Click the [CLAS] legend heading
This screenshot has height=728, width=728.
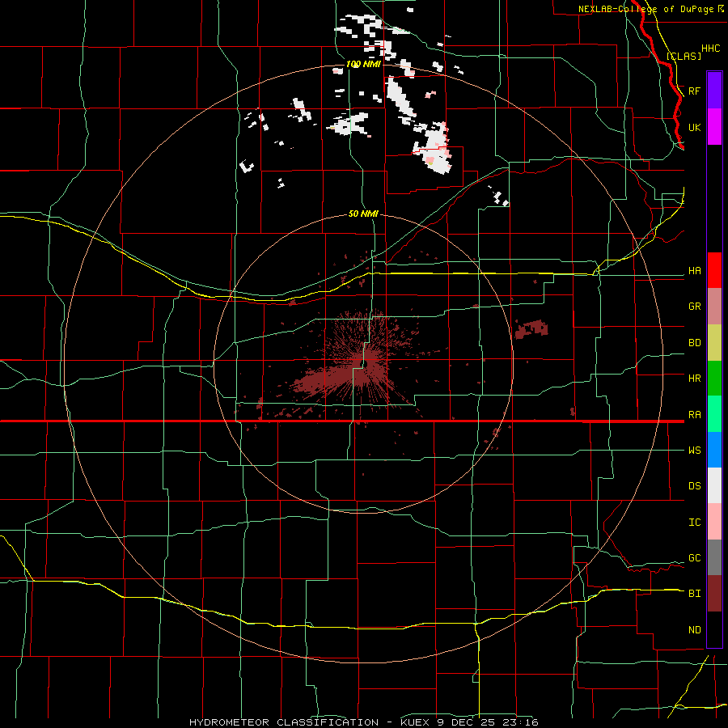(684, 56)
